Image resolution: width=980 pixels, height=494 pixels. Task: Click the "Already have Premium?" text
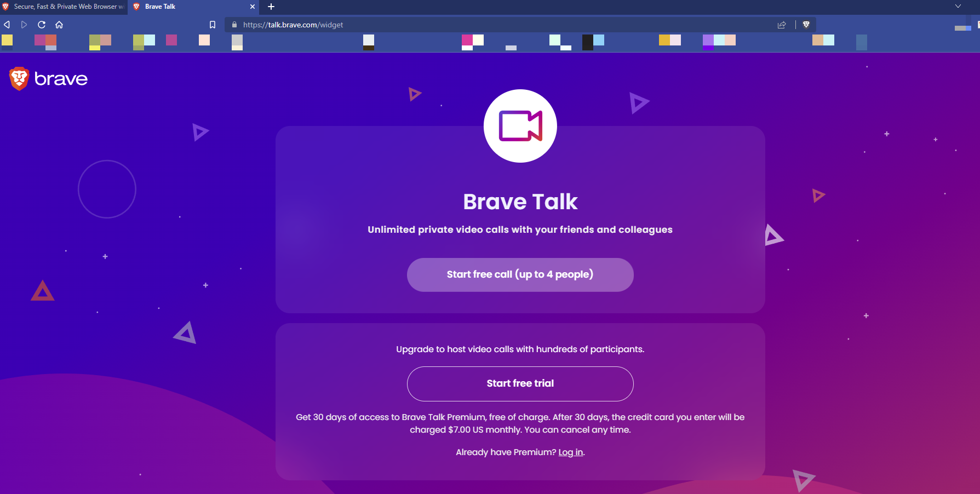[506, 452]
